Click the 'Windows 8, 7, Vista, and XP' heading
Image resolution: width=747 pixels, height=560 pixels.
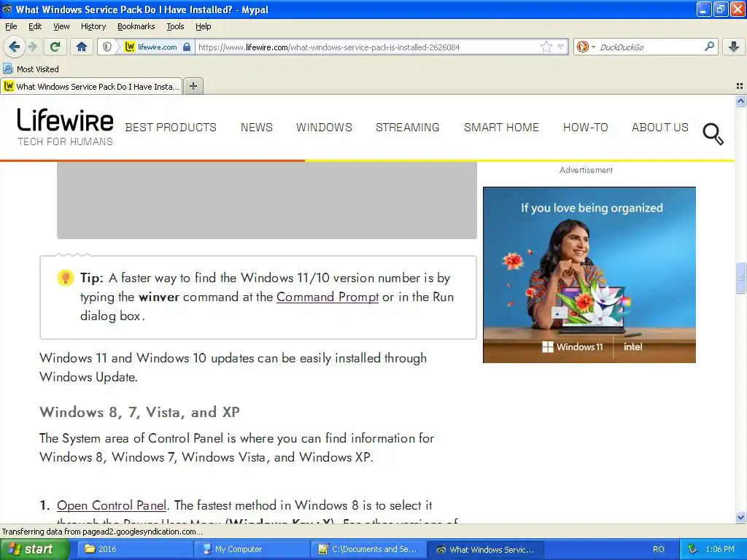(139, 412)
